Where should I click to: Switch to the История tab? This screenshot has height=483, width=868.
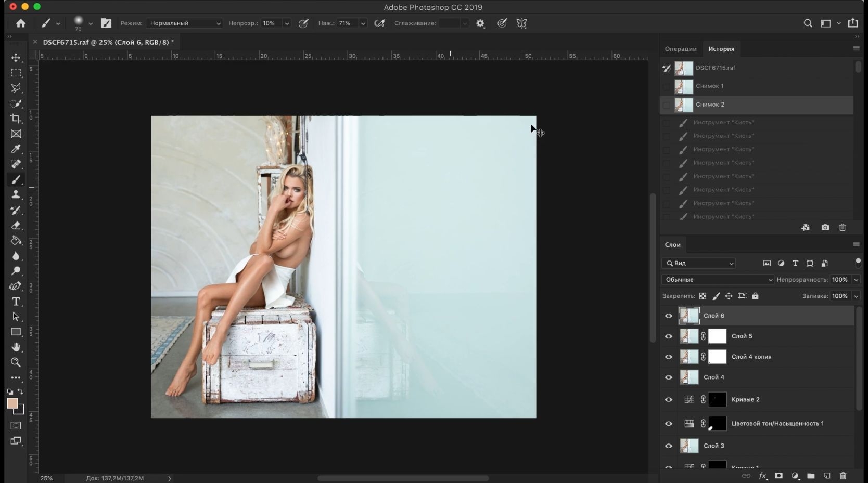click(x=721, y=49)
